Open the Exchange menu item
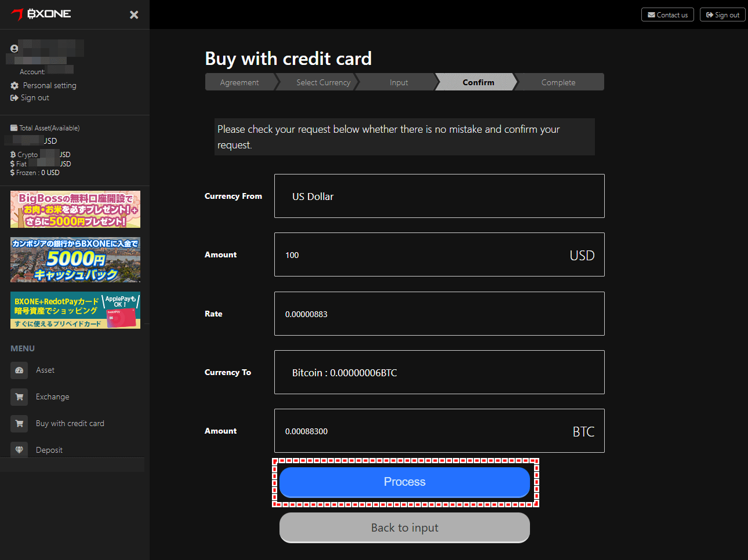 [52, 397]
